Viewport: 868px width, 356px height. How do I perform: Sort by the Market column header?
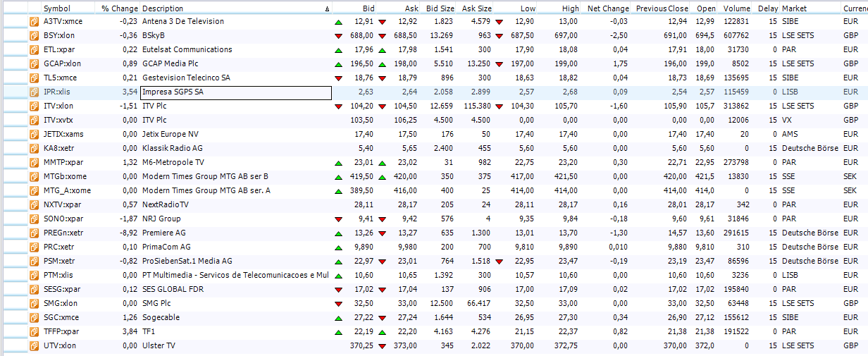pos(794,8)
